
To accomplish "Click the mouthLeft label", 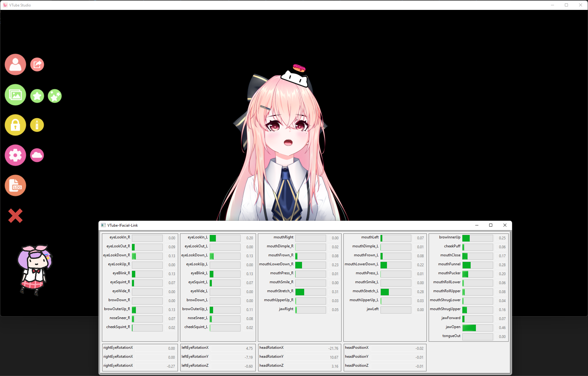I will (370, 237).
